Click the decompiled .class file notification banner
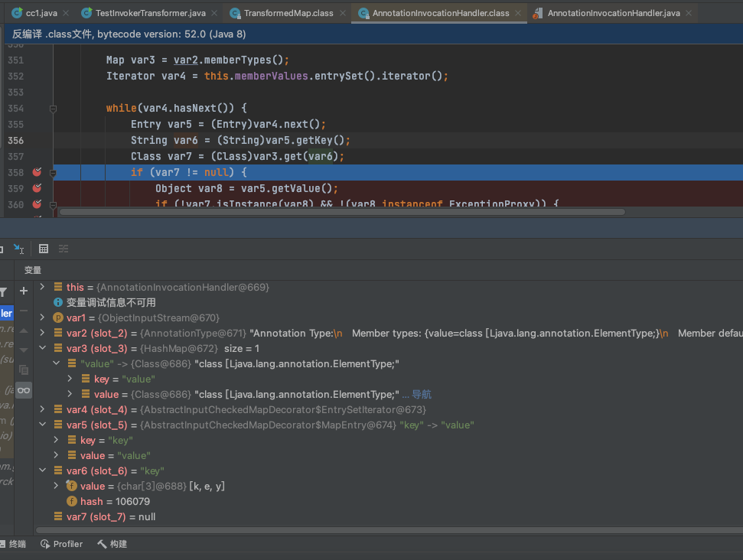 click(x=372, y=34)
